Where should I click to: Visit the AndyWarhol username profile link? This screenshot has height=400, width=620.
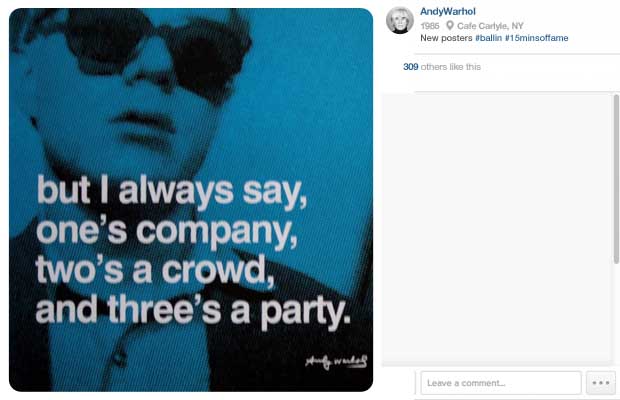448,11
